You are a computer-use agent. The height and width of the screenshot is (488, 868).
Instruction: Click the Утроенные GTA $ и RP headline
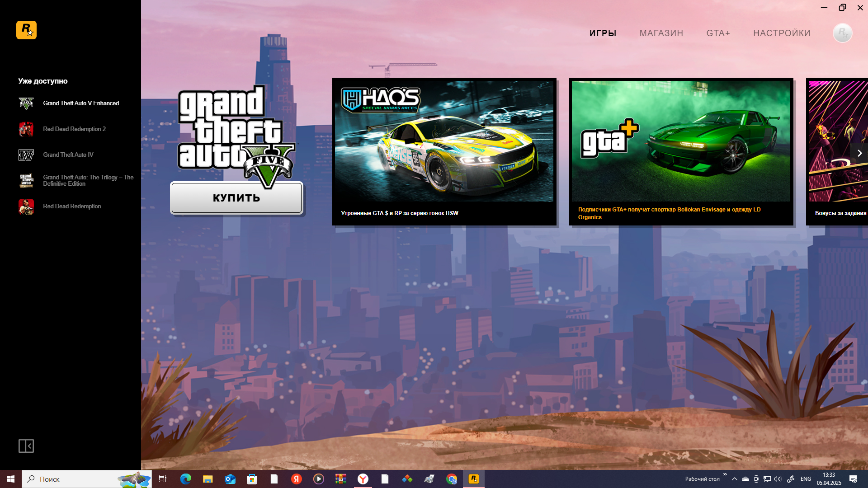[x=400, y=213]
